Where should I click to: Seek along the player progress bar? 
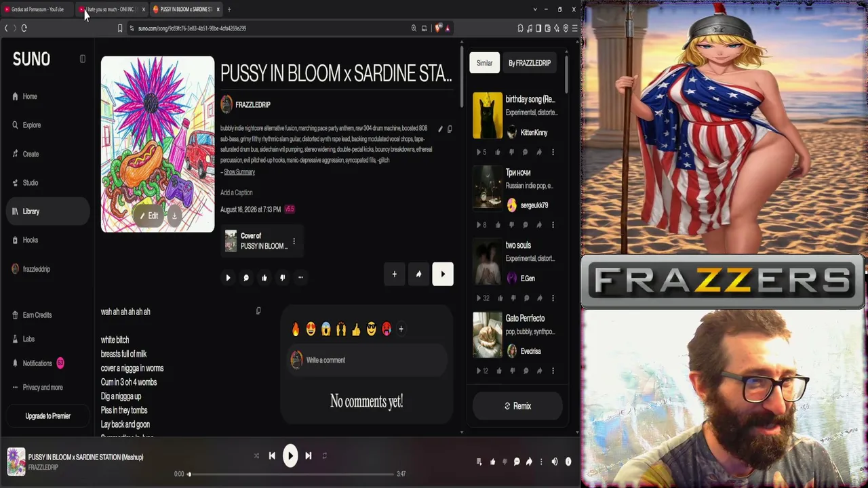click(x=291, y=474)
